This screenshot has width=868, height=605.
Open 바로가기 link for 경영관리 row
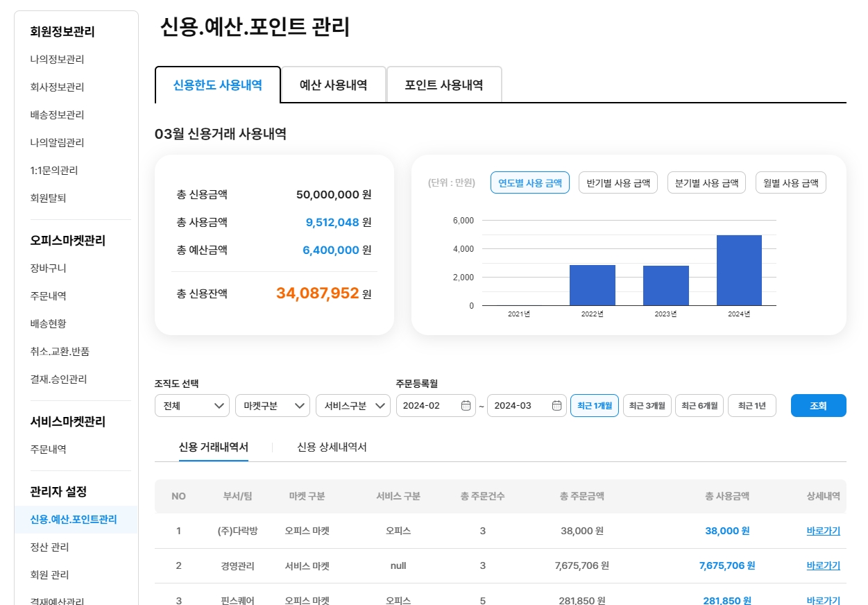823,565
